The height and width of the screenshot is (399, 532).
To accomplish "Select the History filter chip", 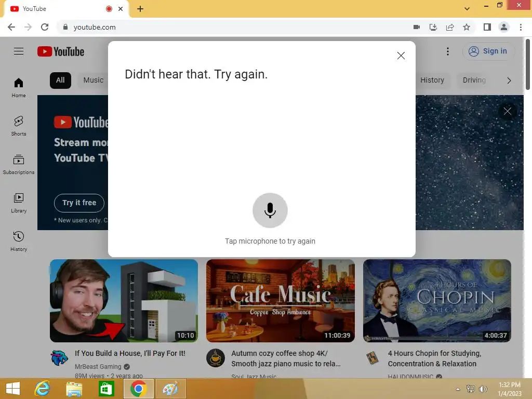I will (x=432, y=81).
